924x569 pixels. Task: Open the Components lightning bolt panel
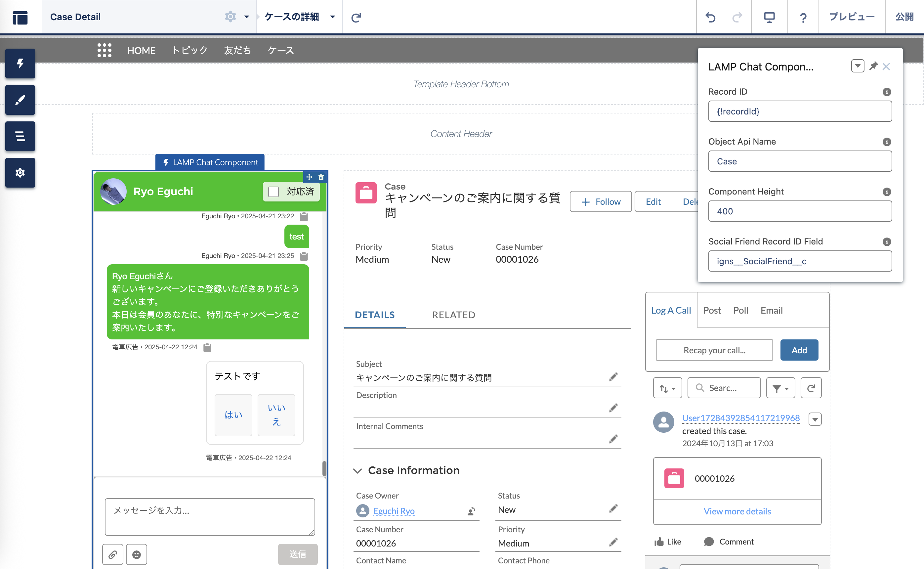(x=20, y=63)
